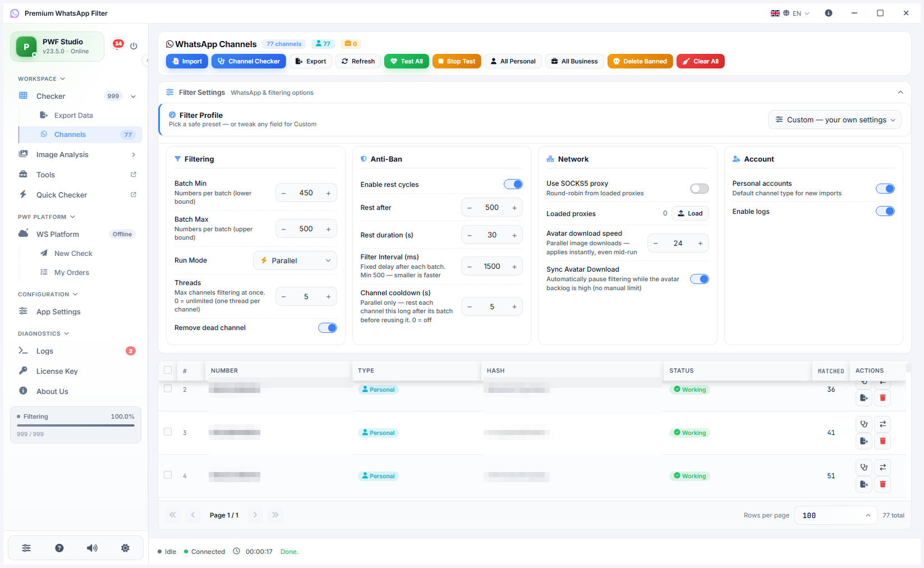Export row 3 channel file icon
Screen dimensions: 924x568
(864, 441)
